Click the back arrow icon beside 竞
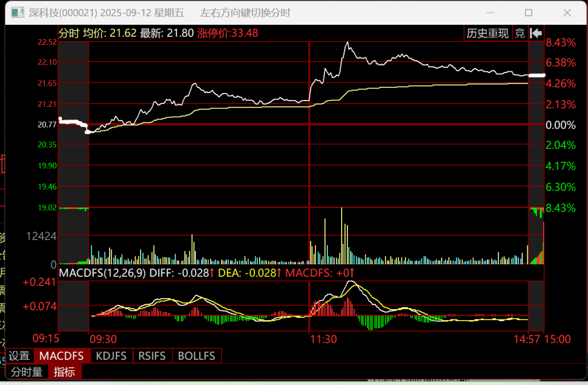Screen dimensions: 588x385 (536, 33)
